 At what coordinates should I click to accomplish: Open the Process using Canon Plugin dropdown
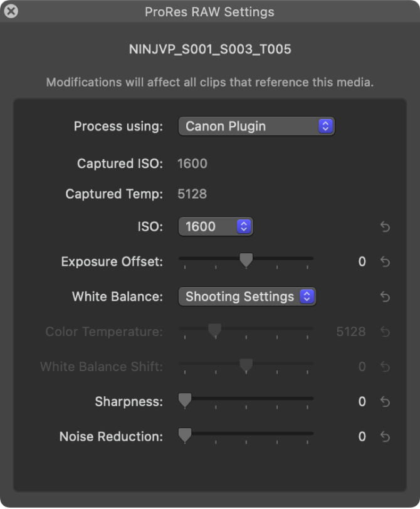point(256,126)
